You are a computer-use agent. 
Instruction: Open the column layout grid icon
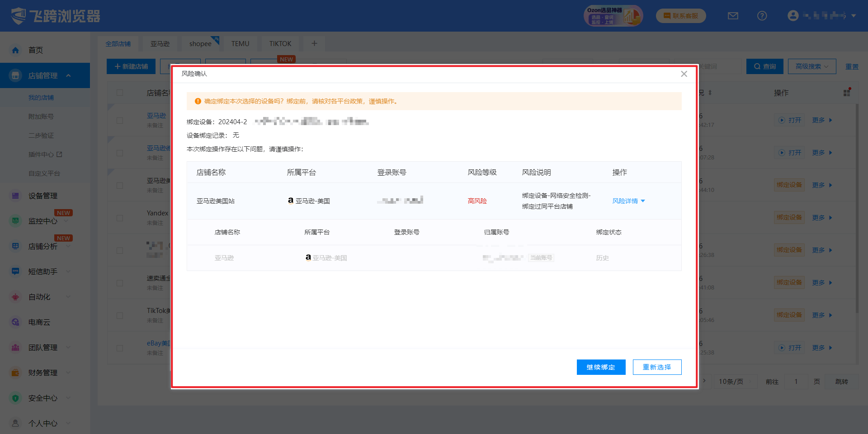(847, 93)
